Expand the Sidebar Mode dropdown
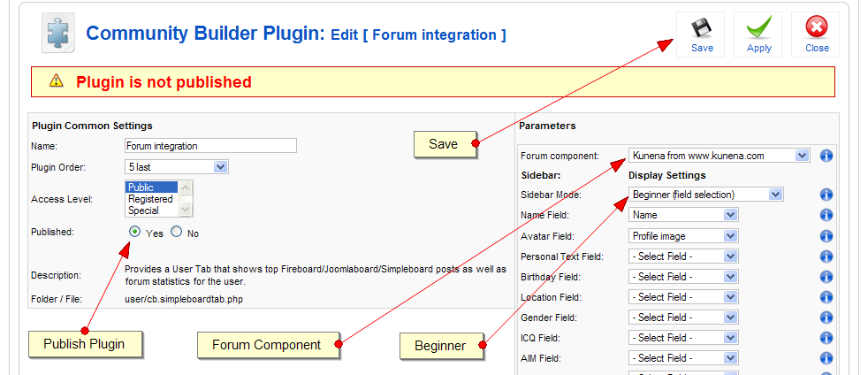 705,195
